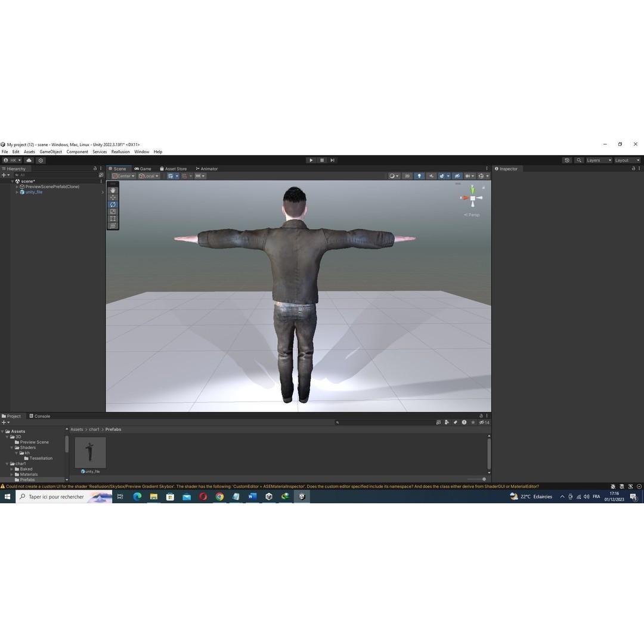Screen dimensions: 644x644
Task: Toggle 2D view mode
Action: point(407,176)
